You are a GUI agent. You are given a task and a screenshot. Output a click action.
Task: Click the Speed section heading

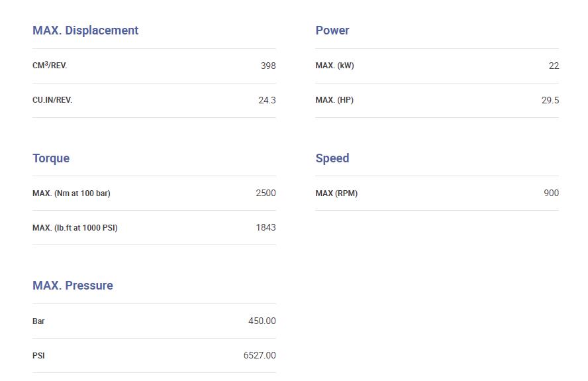[332, 158]
